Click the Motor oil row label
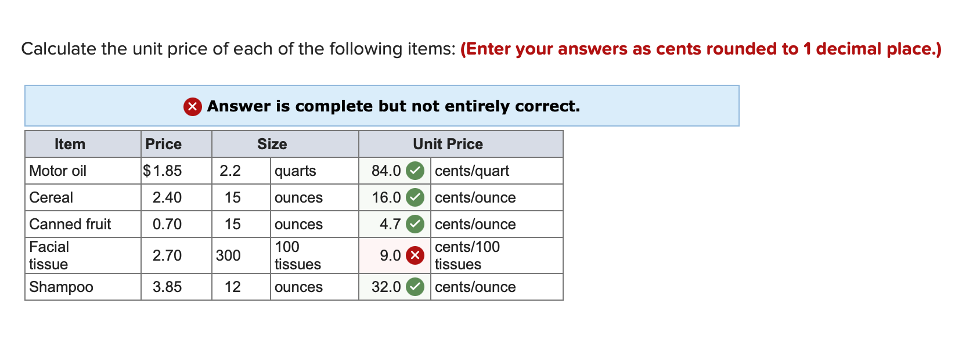Image resolution: width=980 pixels, height=339 pixels. [58, 171]
